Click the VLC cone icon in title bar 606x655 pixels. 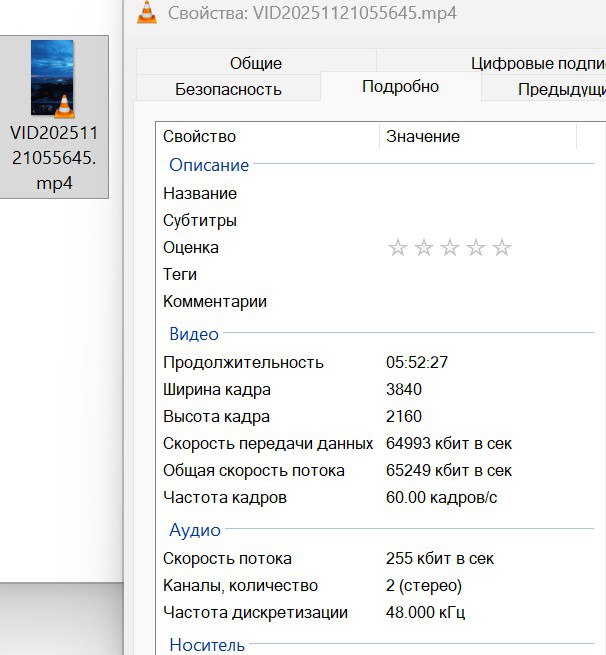pos(146,13)
